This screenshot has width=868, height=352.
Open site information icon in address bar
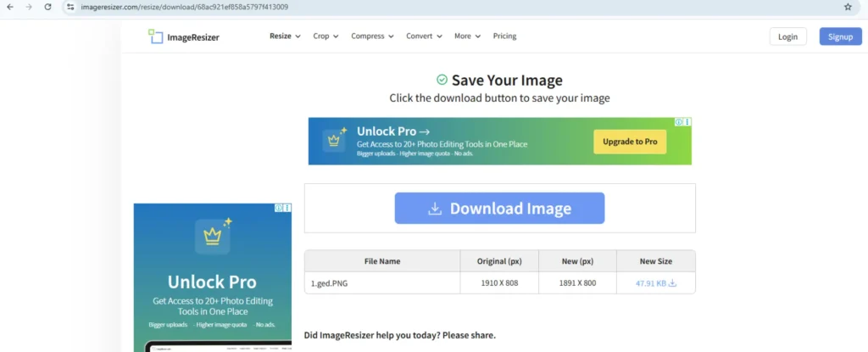tap(70, 7)
